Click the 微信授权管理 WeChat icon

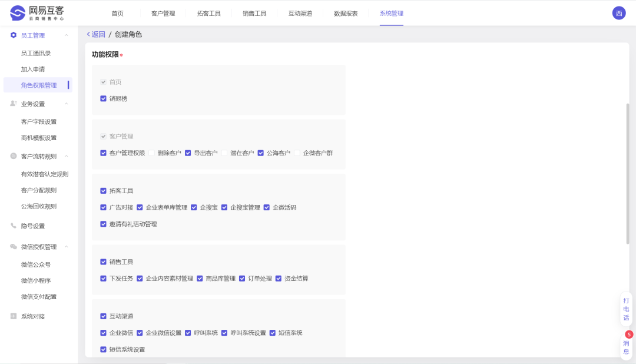point(13,246)
